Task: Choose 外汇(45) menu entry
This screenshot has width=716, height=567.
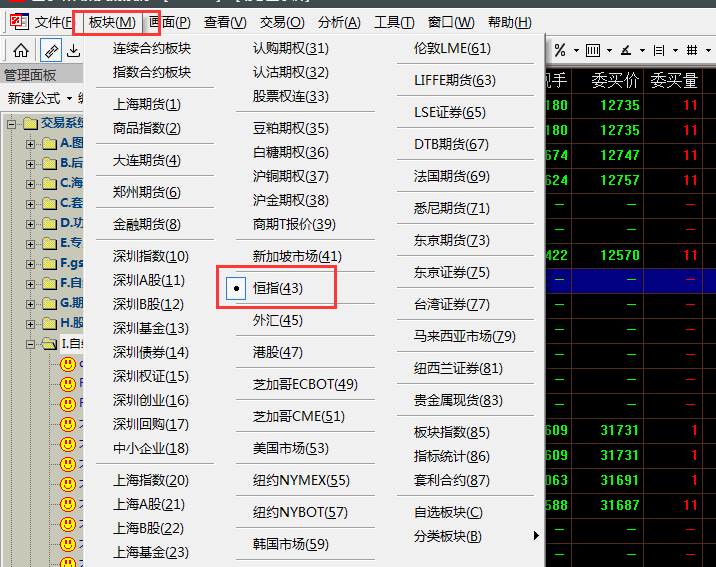Action: point(278,320)
